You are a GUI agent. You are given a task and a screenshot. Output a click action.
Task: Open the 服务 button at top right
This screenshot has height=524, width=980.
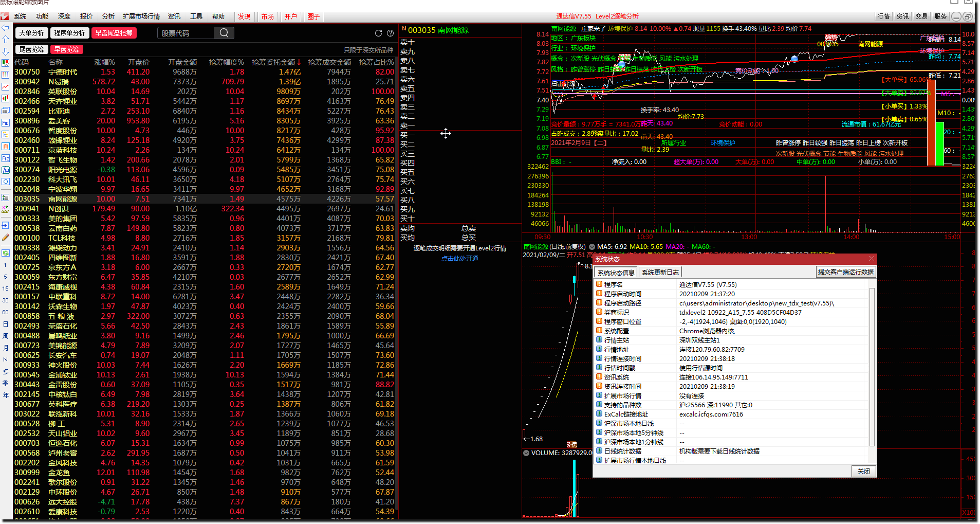click(940, 16)
